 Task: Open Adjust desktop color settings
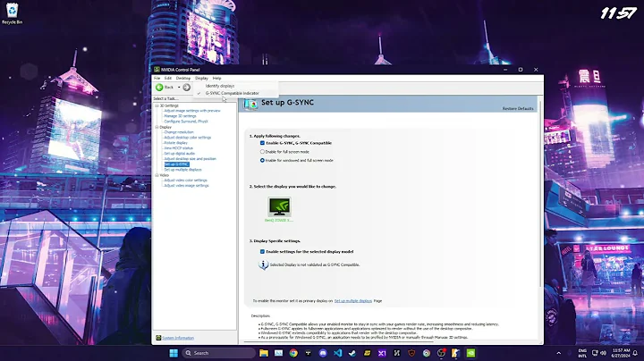(x=187, y=138)
